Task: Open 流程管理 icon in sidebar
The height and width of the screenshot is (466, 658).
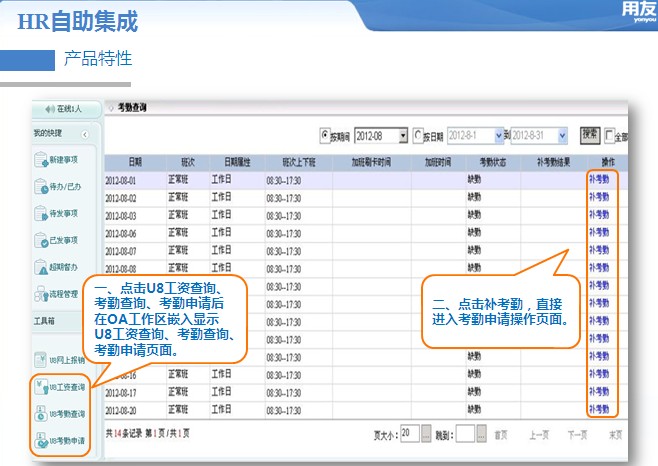Action: pos(41,294)
